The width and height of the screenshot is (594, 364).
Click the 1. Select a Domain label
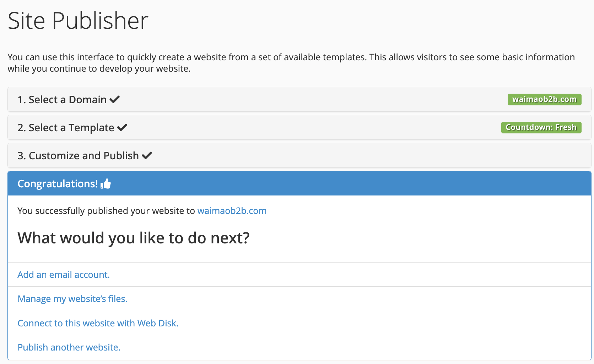click(x=62, y=100)
